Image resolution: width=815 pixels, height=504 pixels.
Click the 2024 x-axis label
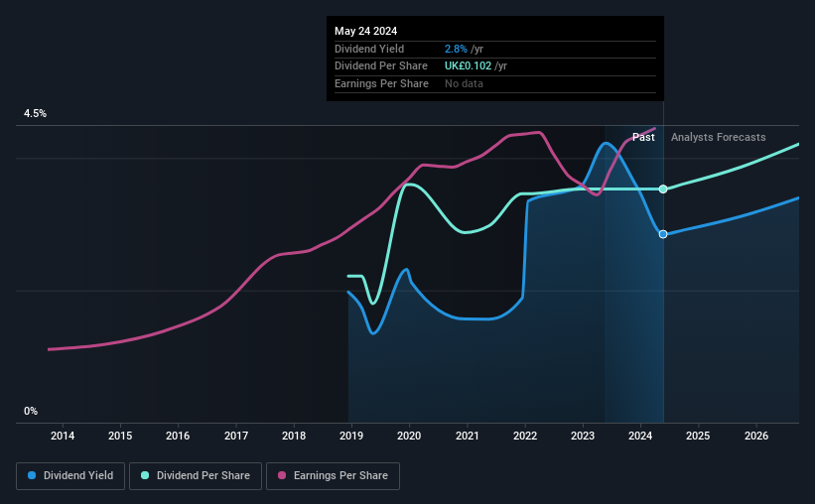click(640, 436)
